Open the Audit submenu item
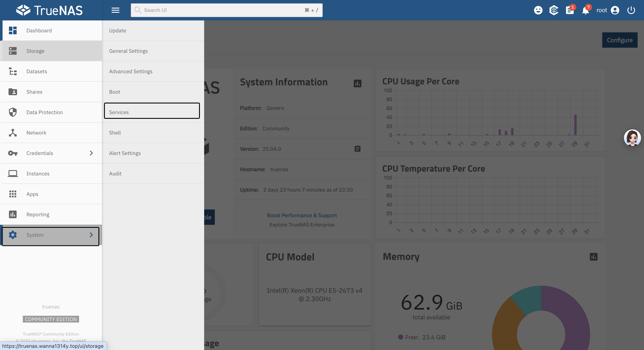The width and height of the screenshot is (644, 350). 153,174
